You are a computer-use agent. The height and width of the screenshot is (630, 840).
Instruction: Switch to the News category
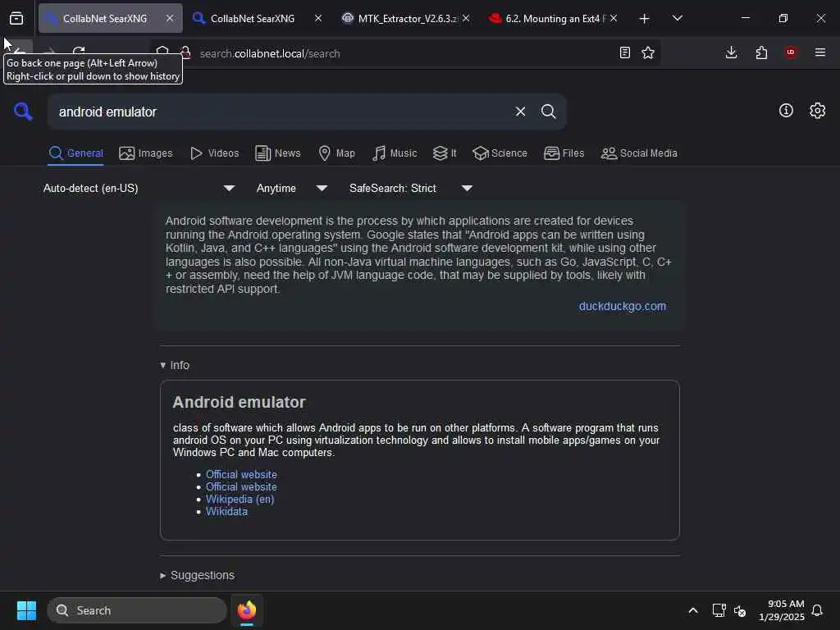(278, 153)
